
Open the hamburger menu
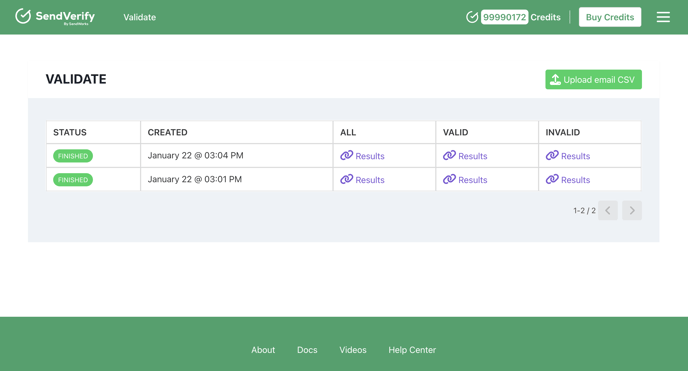(x=663, y=17)
